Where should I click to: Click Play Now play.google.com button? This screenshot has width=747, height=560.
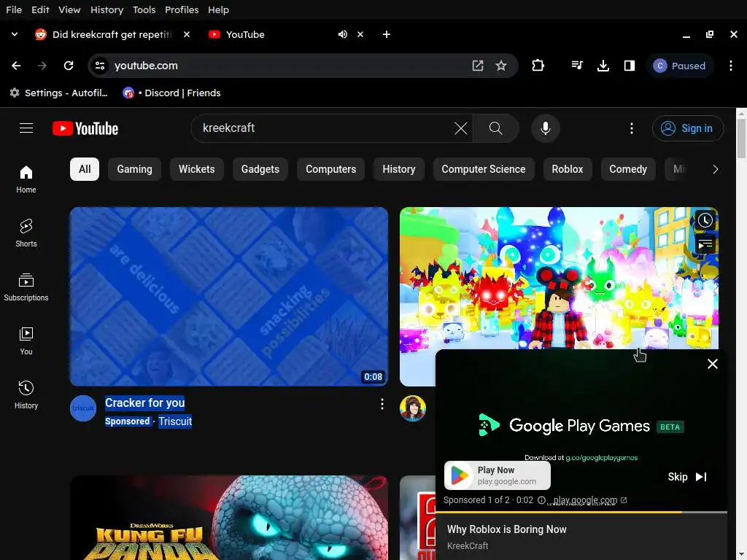coord(498,475)
